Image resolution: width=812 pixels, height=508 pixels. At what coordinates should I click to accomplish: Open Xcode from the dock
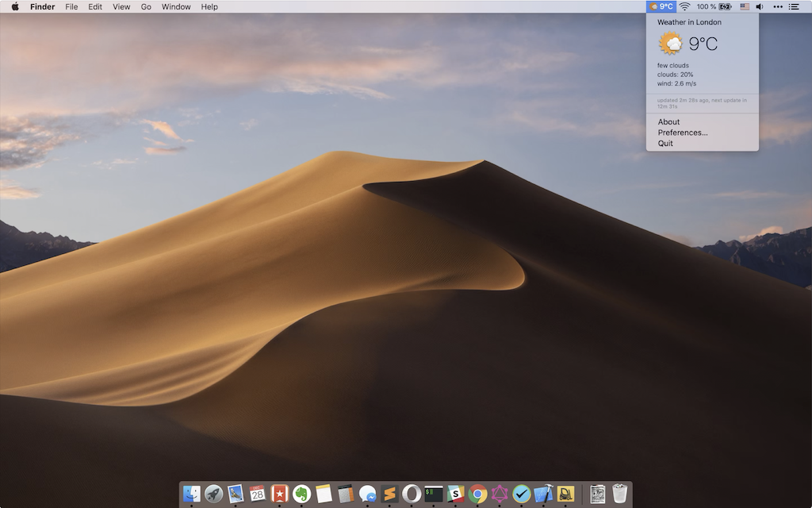(543, 494)
